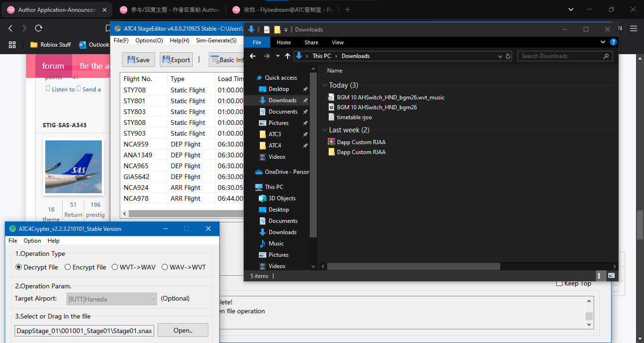The image size is (644, 343).
Task: Select 3D Objects under This PC
Action: coord(282,198)
